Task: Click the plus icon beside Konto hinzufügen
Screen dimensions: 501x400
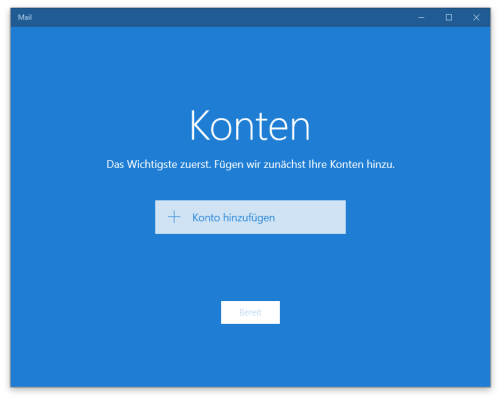Action: point(174,217)
